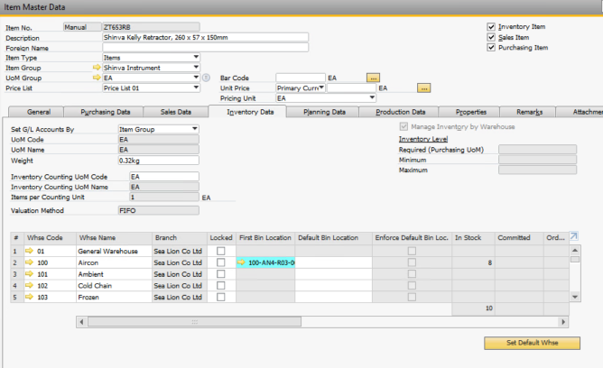The height and width of the screenshot is (368, 603).
Task: Click First Bin Location column header
Action: 265,238
